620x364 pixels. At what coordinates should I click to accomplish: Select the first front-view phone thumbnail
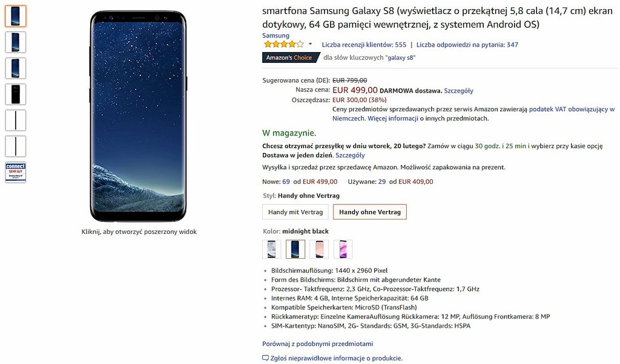[16, 16]
